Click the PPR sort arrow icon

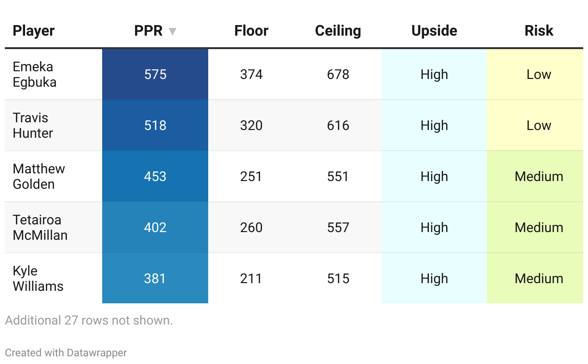tap(172, 32)
